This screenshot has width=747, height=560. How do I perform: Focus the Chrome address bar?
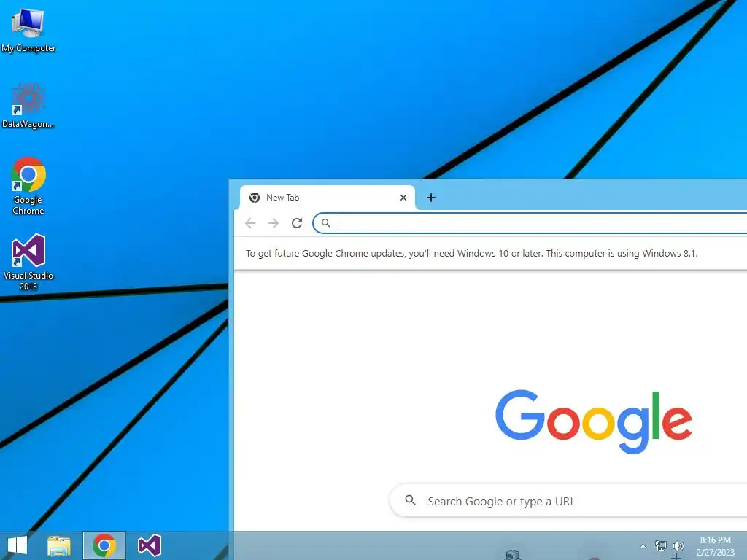click(530, 223)
